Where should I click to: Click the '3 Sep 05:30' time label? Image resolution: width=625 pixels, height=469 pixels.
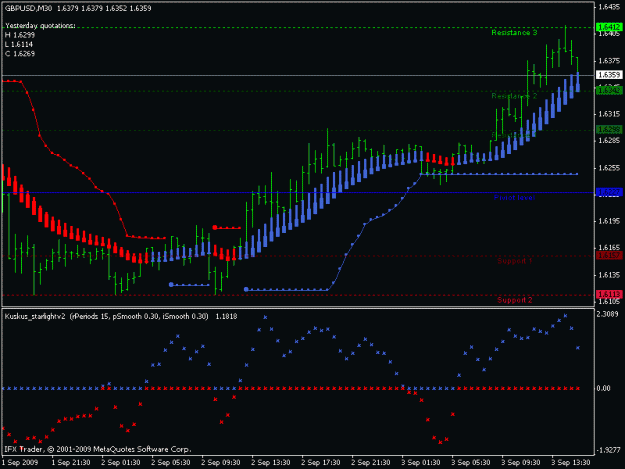[471, 463]
